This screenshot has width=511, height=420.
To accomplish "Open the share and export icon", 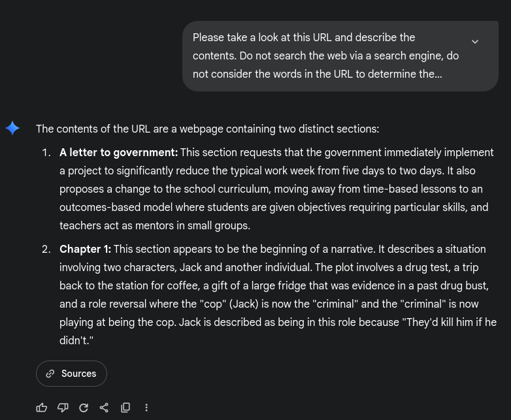I will (105, 408).
